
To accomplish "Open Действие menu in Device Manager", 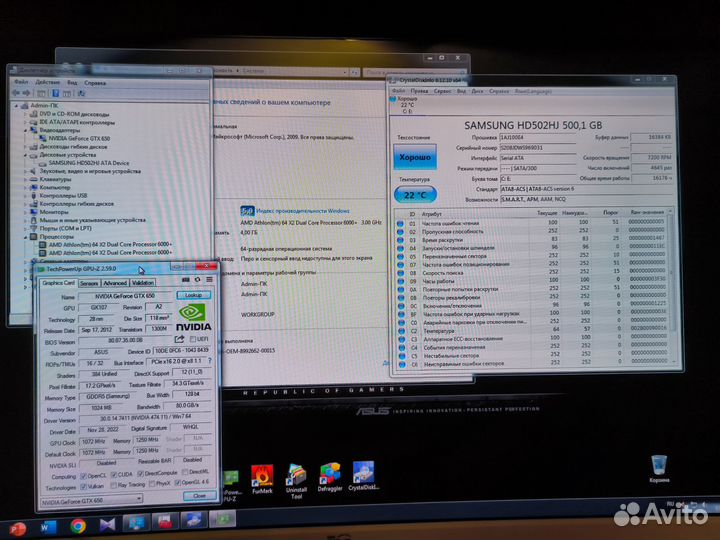I will [x=47, y=82].
